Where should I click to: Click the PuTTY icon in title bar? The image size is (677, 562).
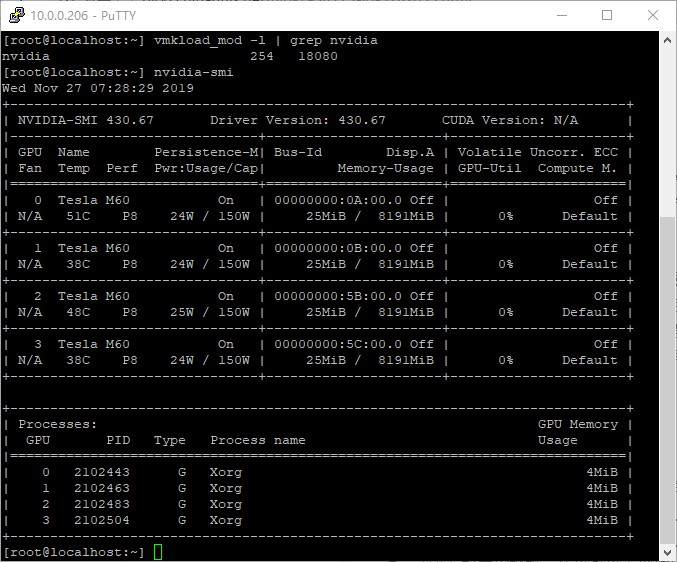coord(17,15)
